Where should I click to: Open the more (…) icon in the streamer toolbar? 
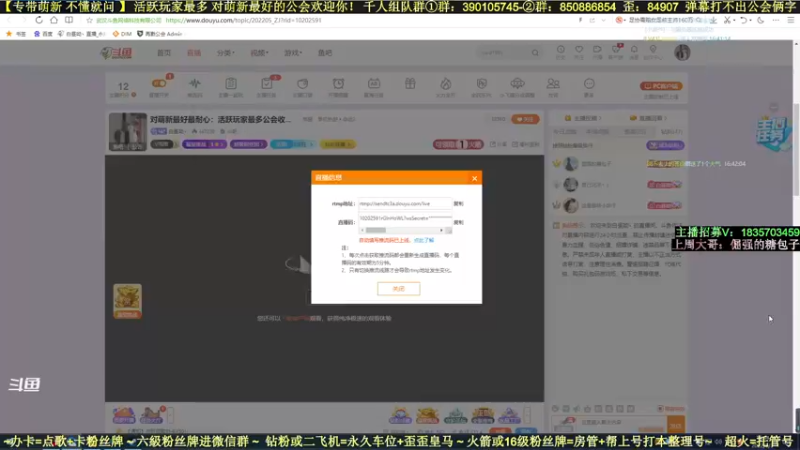click(589, 84)
